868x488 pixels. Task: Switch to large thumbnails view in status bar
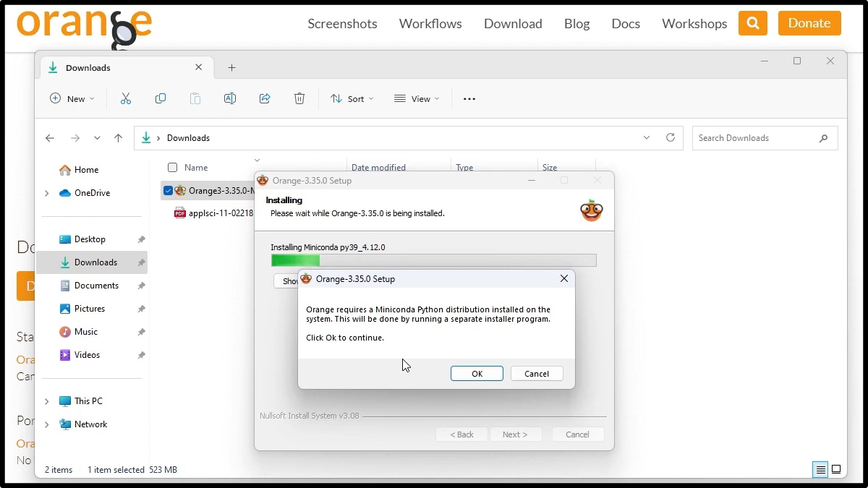point(836,470)
